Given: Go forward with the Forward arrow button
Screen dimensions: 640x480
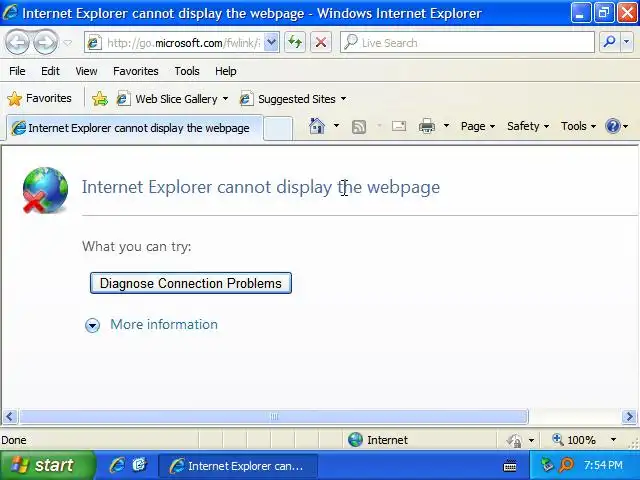Looking at the screenshot, I should tap(45, 42).
